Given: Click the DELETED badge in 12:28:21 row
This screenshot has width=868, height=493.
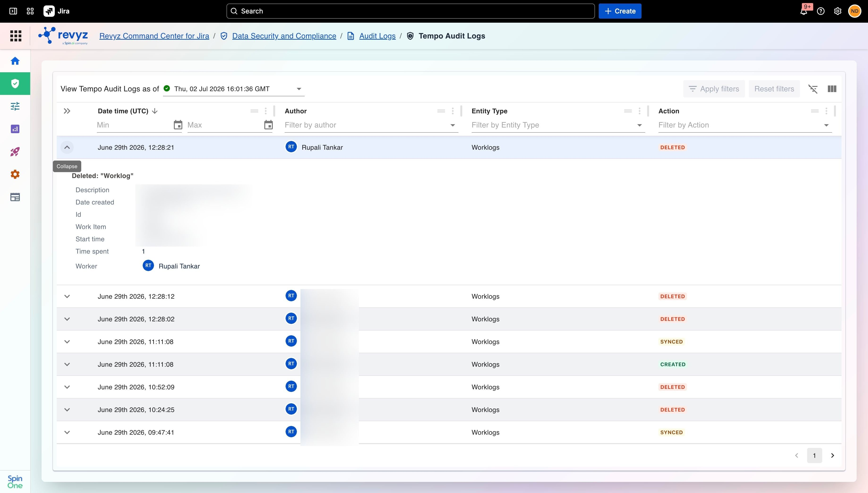Looking at the screenshot, I should tap(673, 147).
